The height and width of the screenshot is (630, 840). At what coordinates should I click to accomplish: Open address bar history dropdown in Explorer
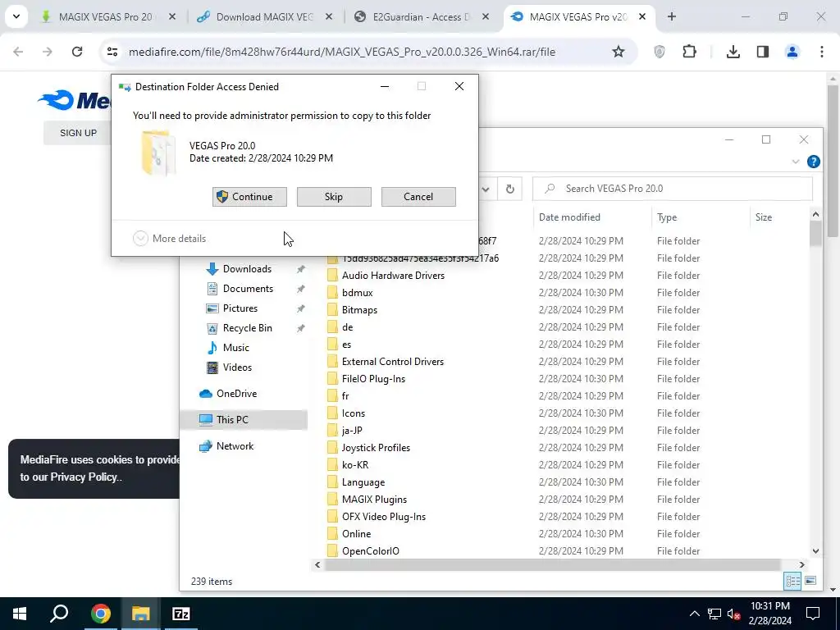pos(486,189)
